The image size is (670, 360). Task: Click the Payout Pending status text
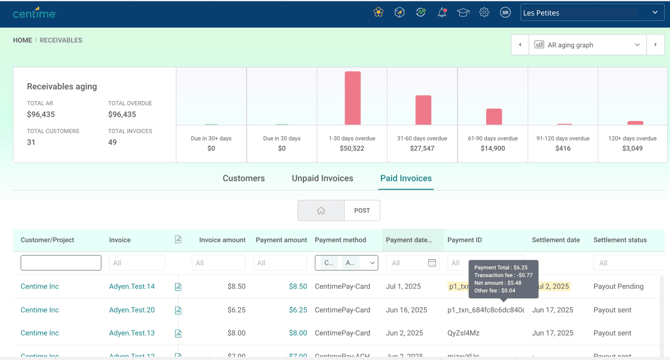(x=618, y=287)
